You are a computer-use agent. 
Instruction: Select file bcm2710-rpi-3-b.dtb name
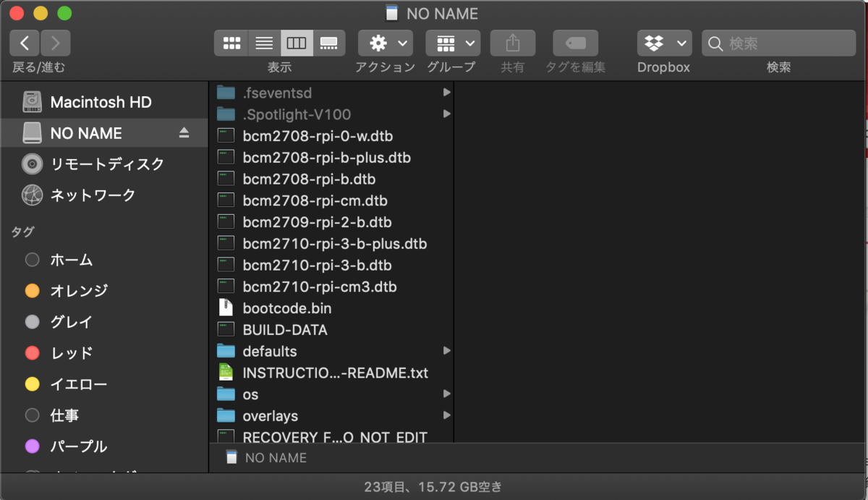(317, 266)
